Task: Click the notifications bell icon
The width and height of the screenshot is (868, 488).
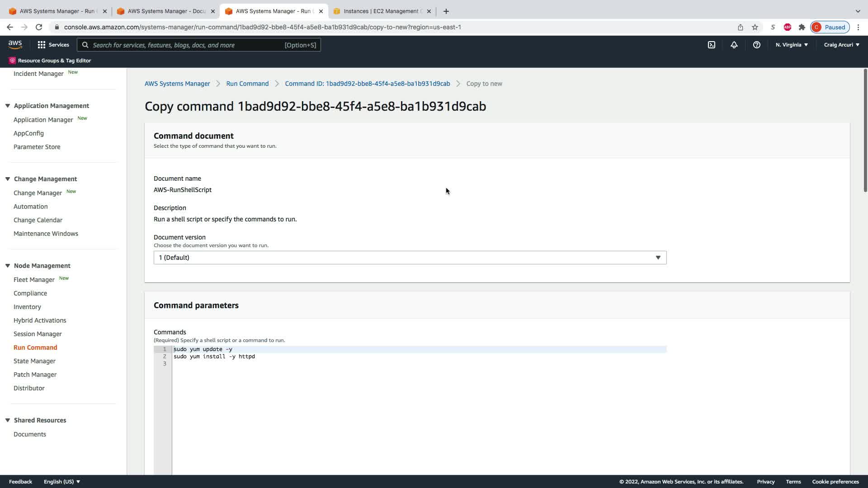Action: point(734,45)
